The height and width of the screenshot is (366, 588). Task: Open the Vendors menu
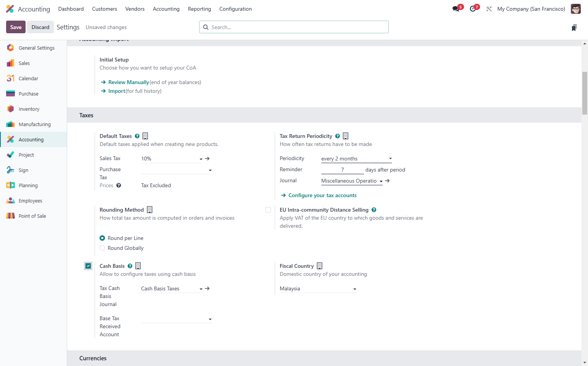pyautogui.click(x=135, y=9)
